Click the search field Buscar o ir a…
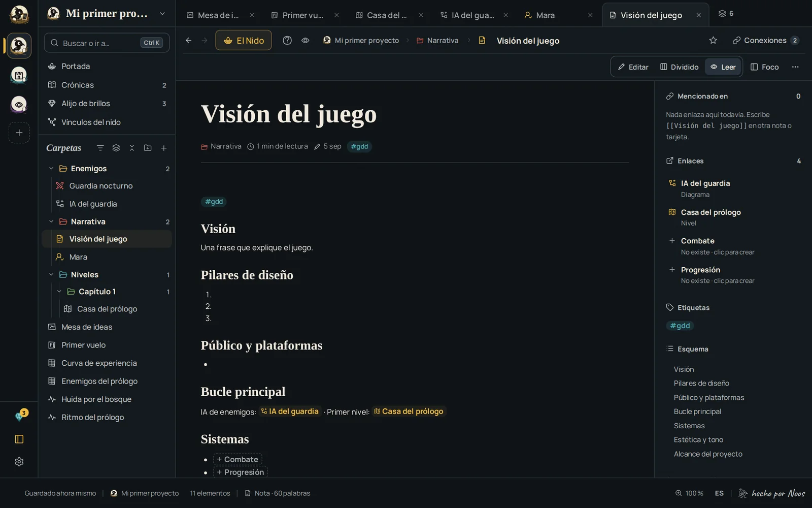This screenshot has height=508, width=812. pos(107,43)
